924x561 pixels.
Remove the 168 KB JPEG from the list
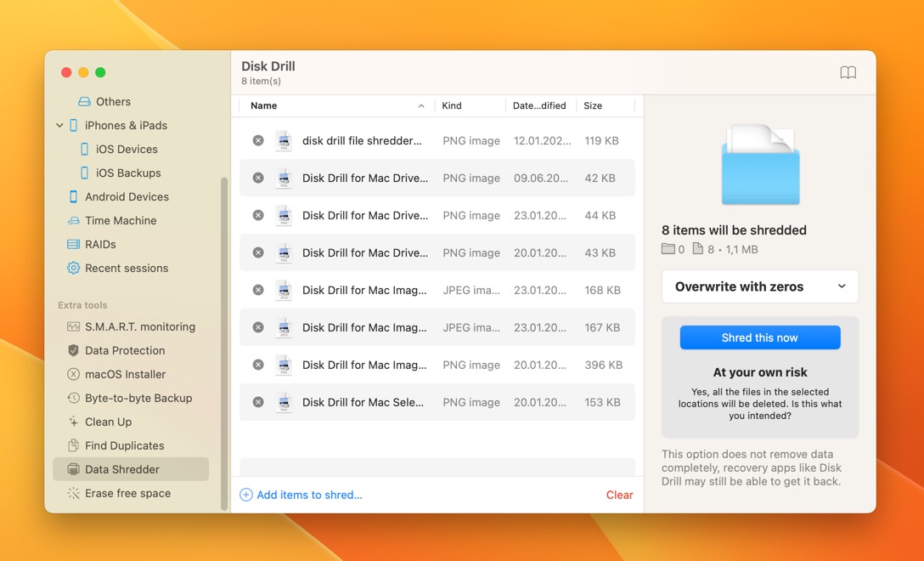[x=258, y=290]
